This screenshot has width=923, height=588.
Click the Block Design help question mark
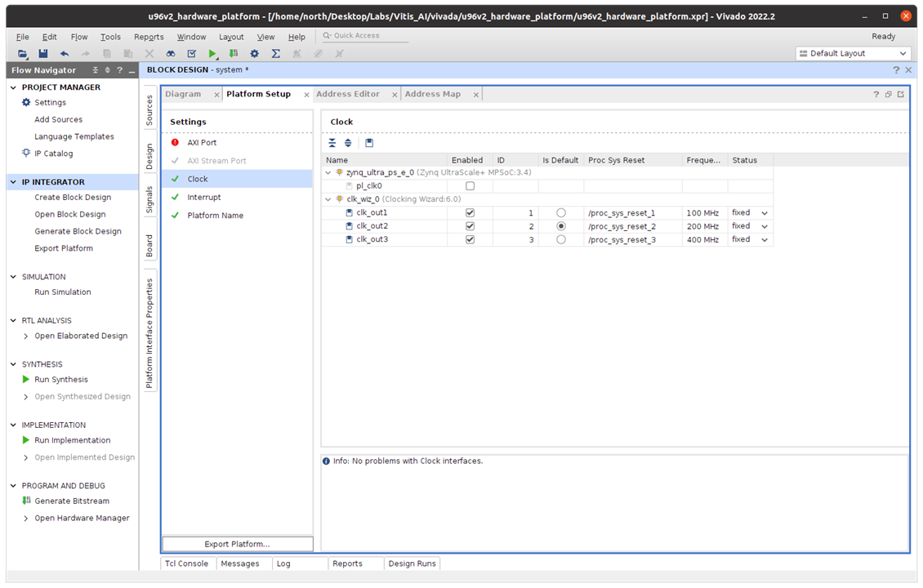[896, 70]
